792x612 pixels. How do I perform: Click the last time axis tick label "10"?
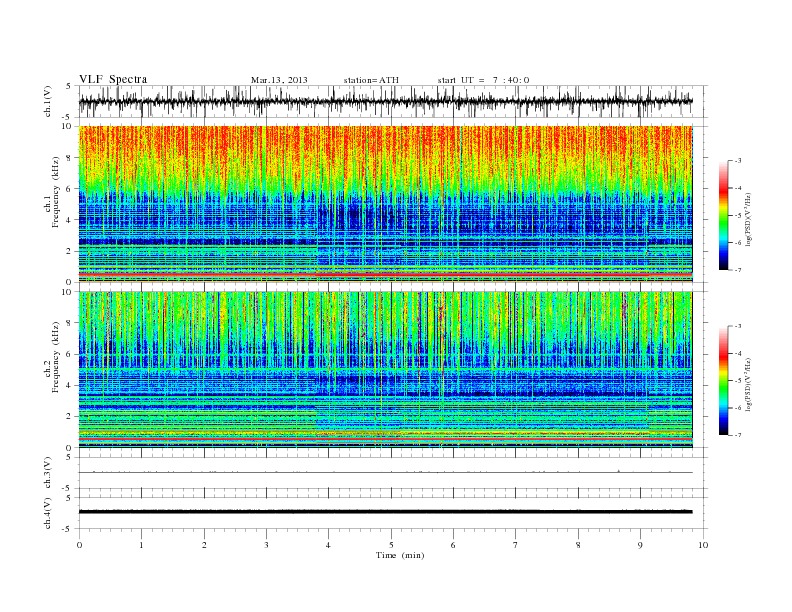[703, 545]
